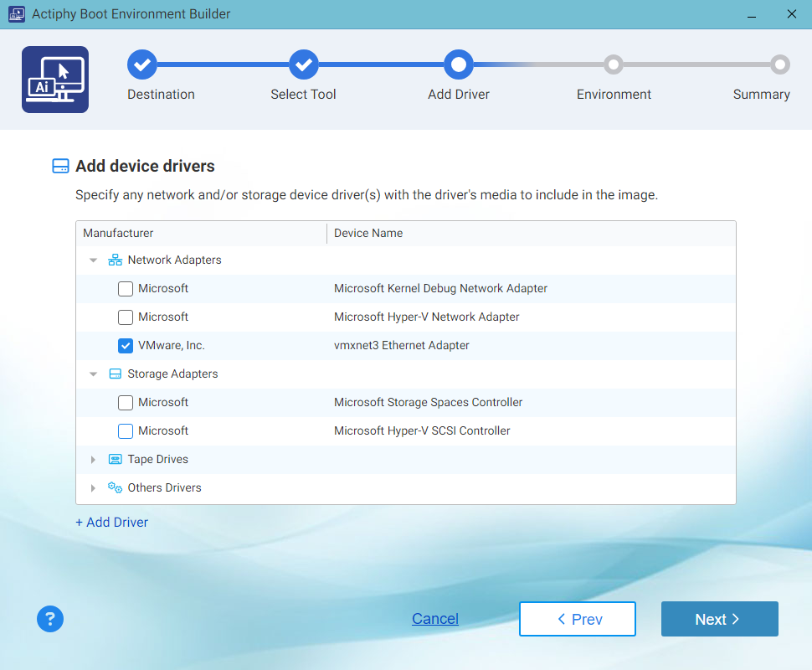
Task: Click the 'VMware, Inc.' manufacturer label
Action: [x=172, y=346]
